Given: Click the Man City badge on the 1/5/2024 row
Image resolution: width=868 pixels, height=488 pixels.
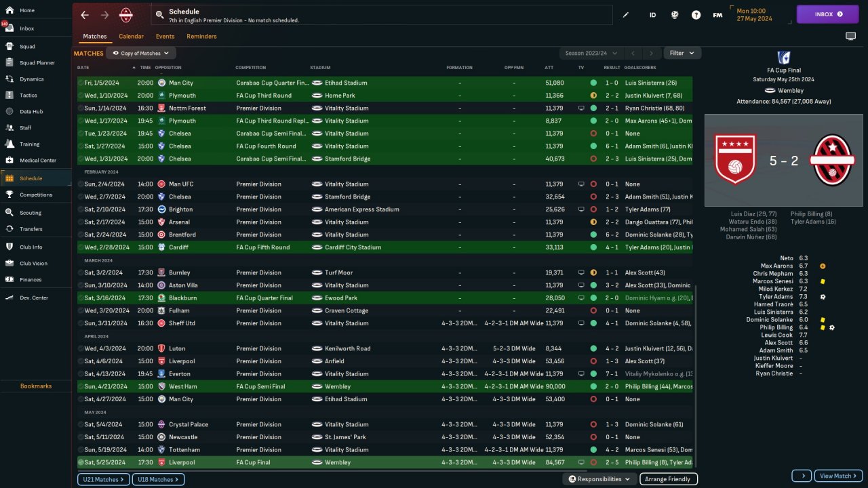Looking at the screenshot, I should 161,83.
